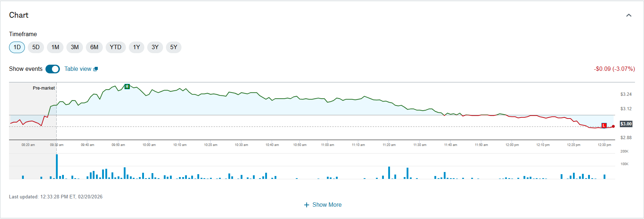Click the 200K volume axis label
This screenshot has width=644, height=219.
625,151
